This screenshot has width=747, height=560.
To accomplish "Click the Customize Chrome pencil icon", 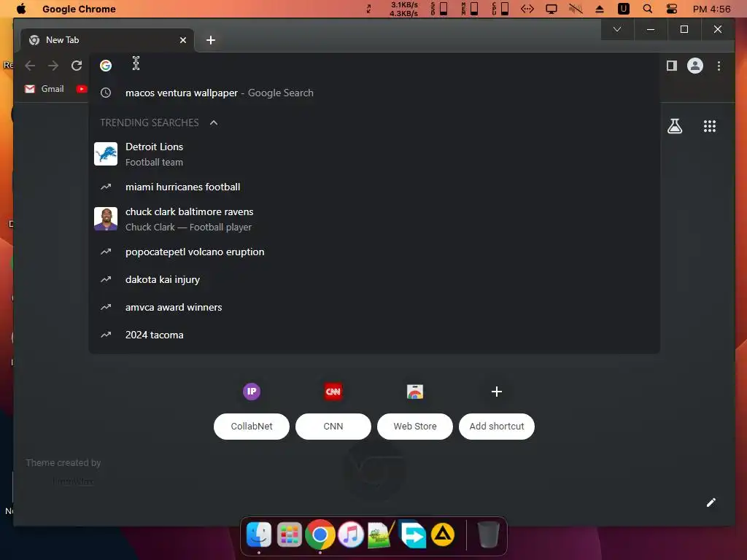I will coord(711,502).
